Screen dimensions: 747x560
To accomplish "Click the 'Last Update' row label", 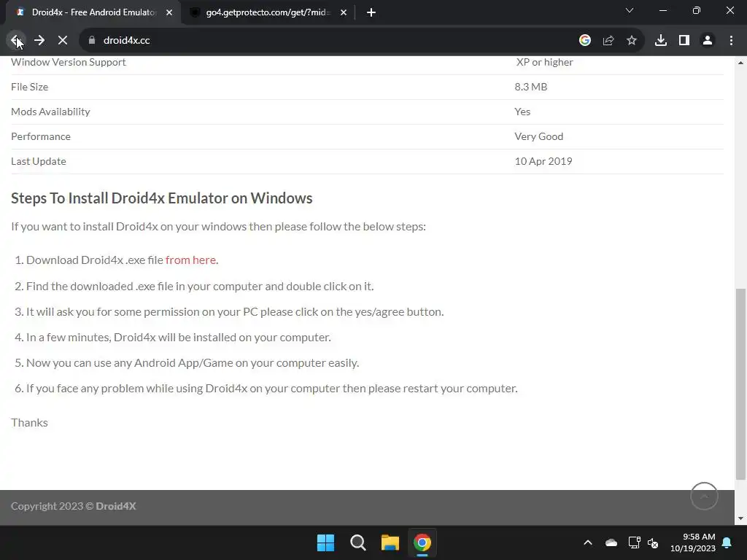I will 39,161.
